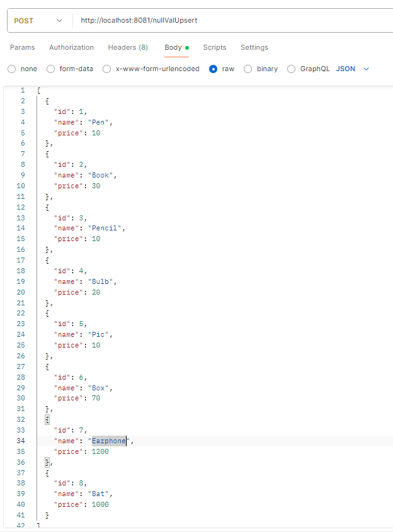This screenshot has height=532, width=393.
Task: Select x-www-form-urlencoded radio button
Action: [x=107, y=69]
